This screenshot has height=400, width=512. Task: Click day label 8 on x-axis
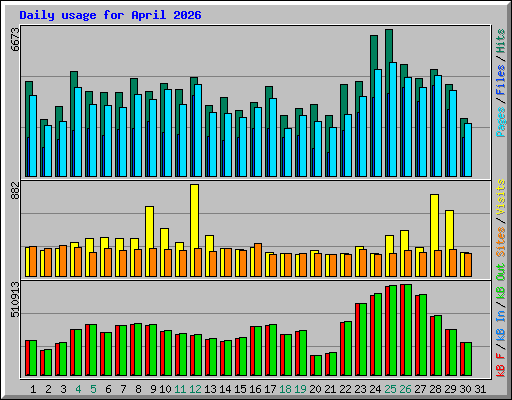(138, 389)
